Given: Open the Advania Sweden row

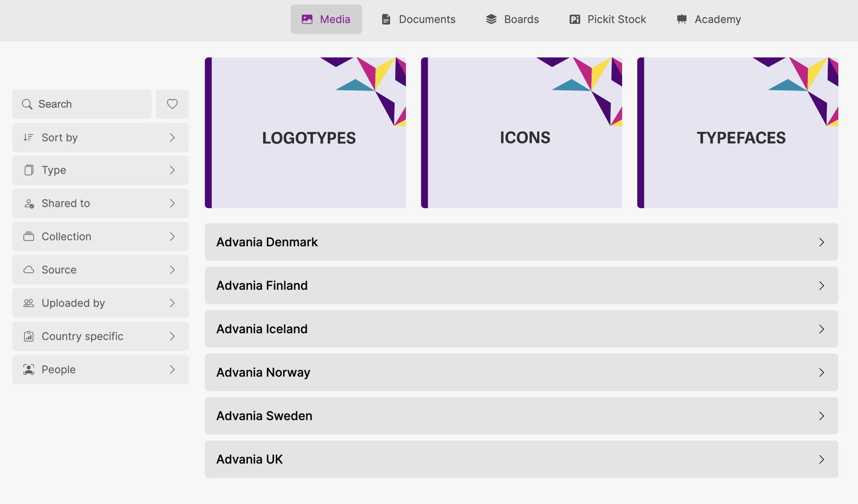Looking at the screenshot, I should tap(522, 416).
